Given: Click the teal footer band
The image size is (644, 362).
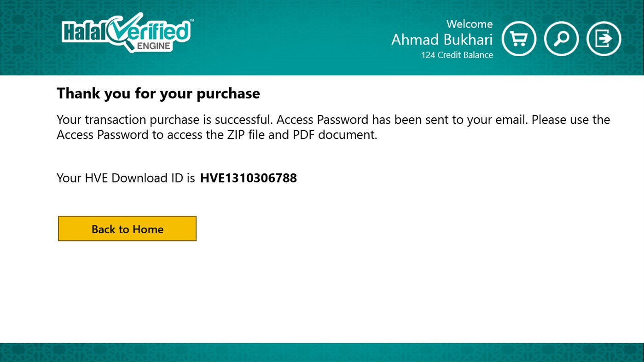Looking at the screenshot, I should pyautogui.click(x=322, y=352).
